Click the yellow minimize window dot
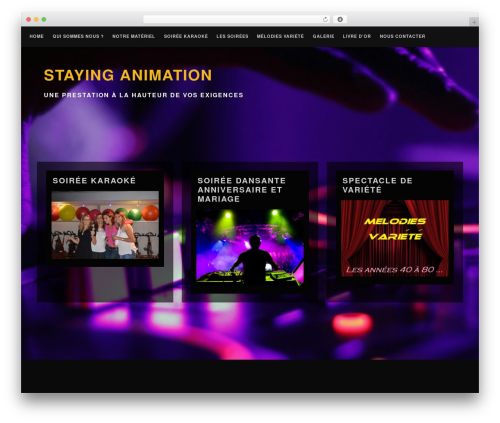The image size is (500, 423). coord(36,20)
